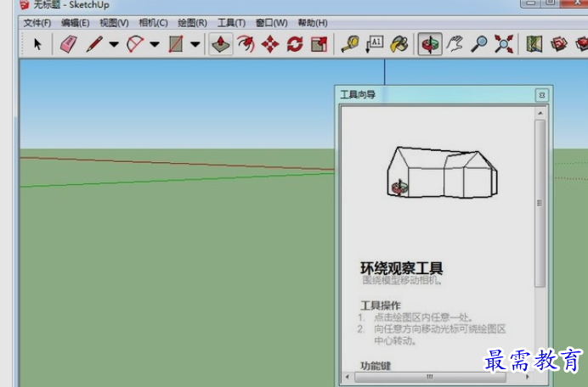
Task: Choose the Select arrow tool
Action: (37, 44)
